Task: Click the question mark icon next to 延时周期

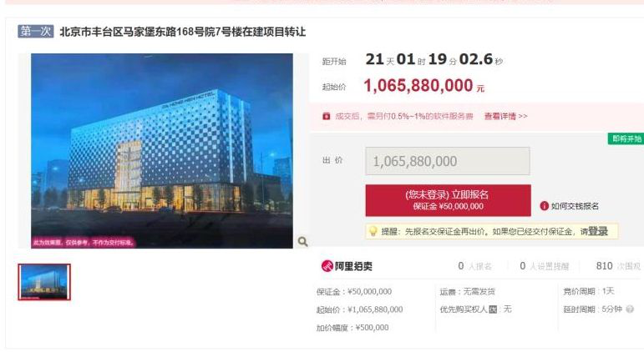Action: (x=630, y=309)
